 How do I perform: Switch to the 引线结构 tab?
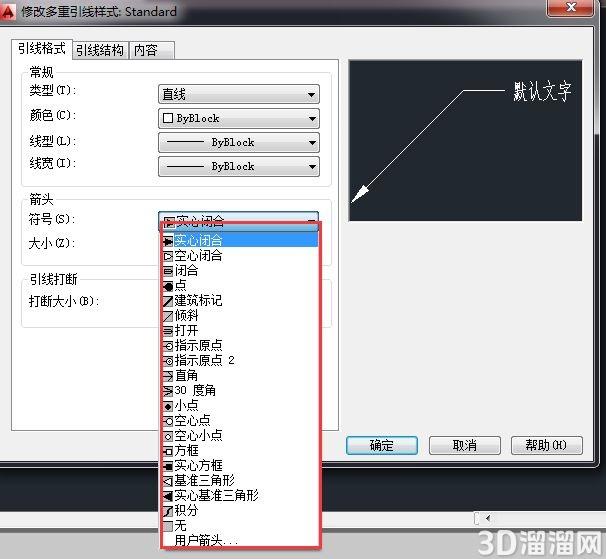(x=100, y=50)
